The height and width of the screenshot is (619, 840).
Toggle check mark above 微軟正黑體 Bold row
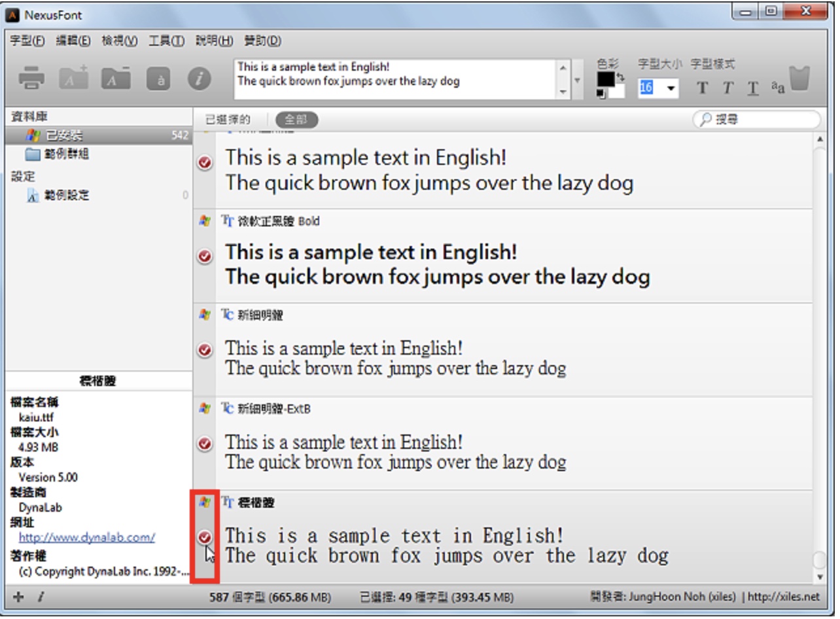[205, 162]
